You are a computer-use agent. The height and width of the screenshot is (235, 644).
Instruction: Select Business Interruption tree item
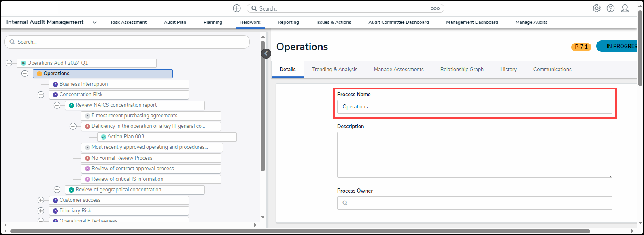[x=119, y=84]
